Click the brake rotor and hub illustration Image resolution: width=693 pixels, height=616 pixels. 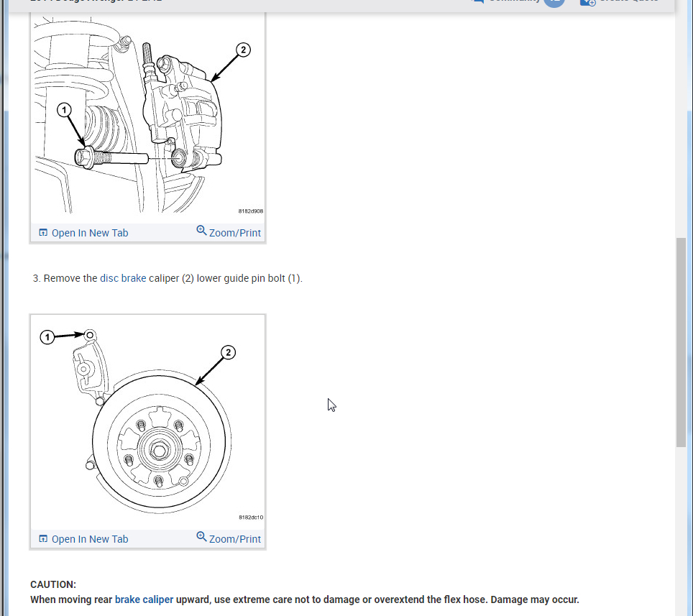147,420
